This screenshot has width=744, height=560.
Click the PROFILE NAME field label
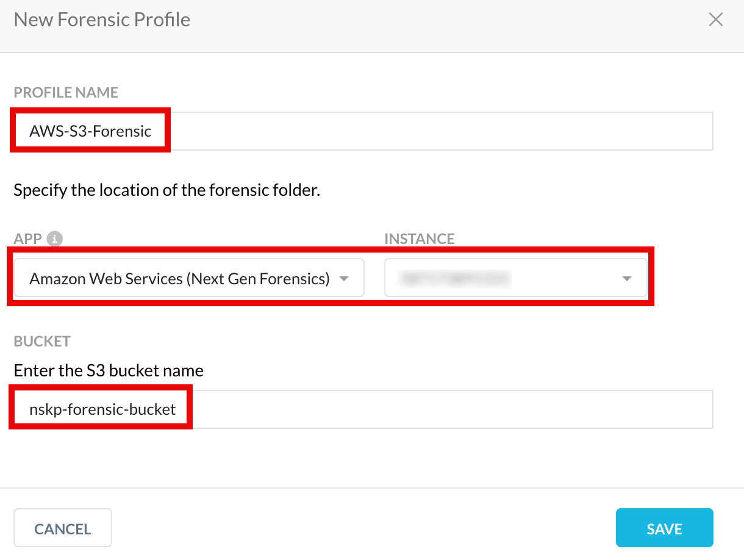click(x=66, y=93)
